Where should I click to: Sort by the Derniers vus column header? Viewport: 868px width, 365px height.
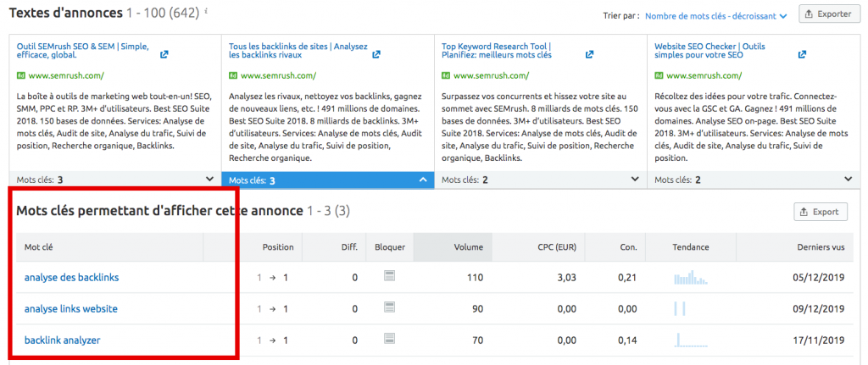pos(821,247)
